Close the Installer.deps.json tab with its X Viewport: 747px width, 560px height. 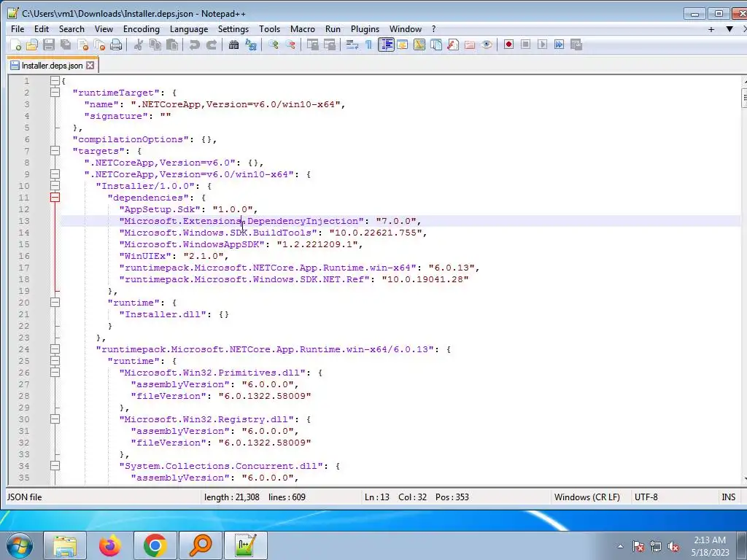click(90, 66)
